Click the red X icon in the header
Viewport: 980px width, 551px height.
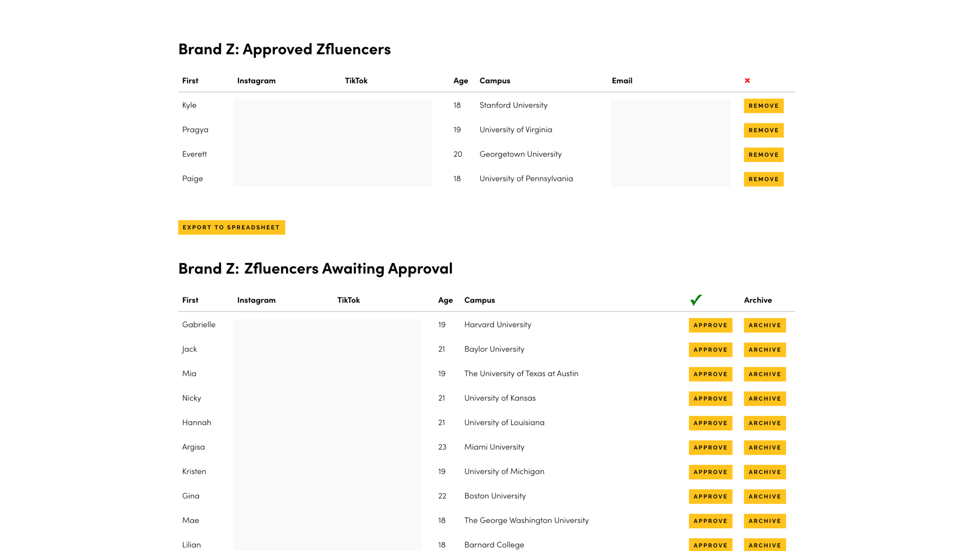(x=747, y=81)
